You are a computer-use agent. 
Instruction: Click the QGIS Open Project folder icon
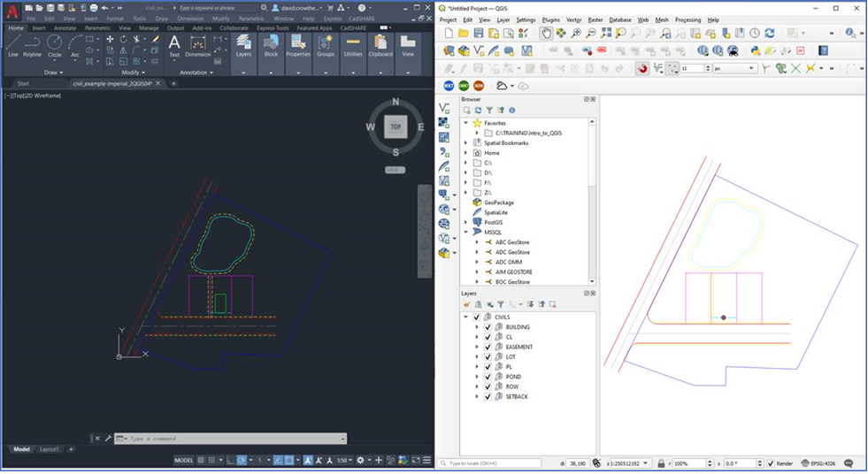(464, 34)
